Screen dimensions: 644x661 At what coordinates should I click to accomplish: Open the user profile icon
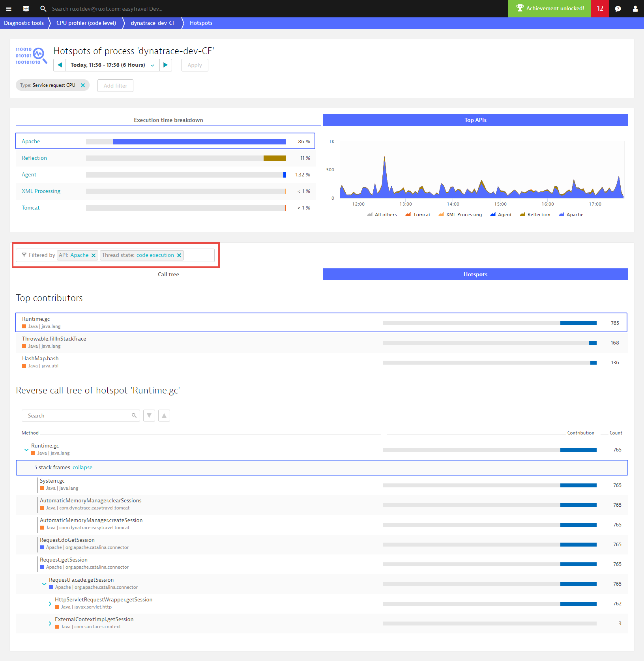[x=635, y=9]
